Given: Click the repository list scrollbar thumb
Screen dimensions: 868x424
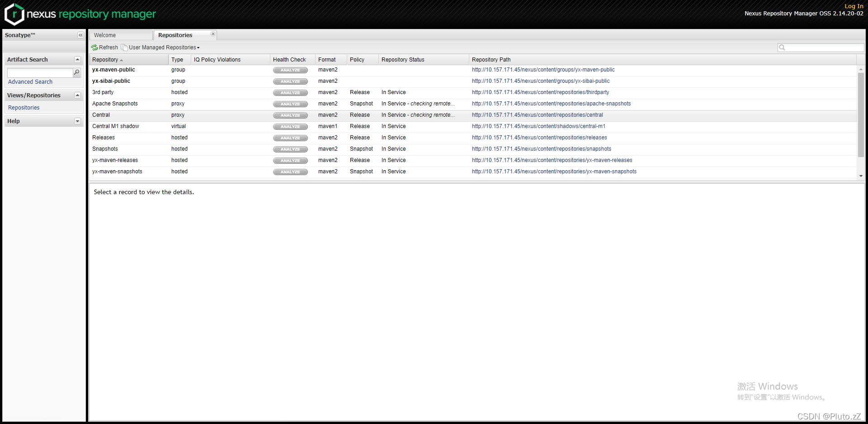Looking at the screenshot, I should point(861,114).
